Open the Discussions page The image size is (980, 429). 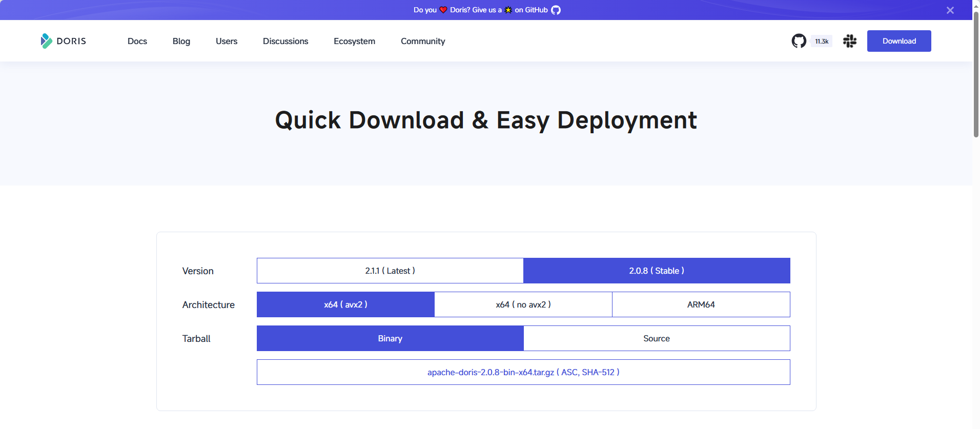(x=285, y=41)
